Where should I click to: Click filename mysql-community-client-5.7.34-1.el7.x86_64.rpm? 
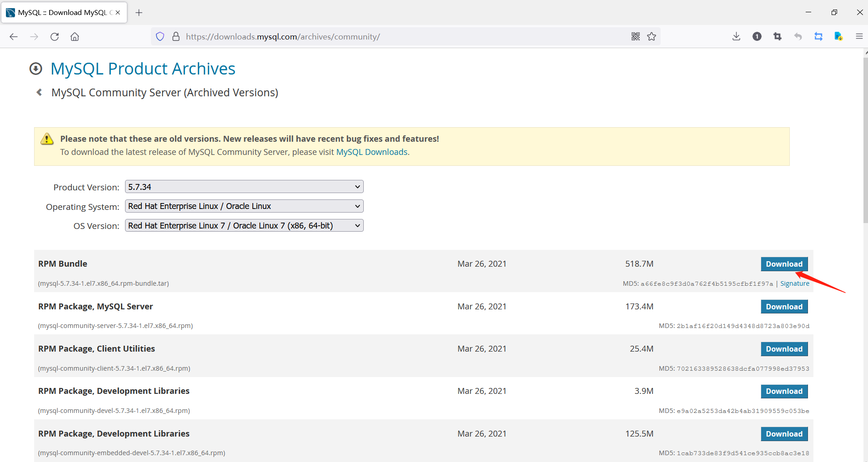(x=114, y=368)
